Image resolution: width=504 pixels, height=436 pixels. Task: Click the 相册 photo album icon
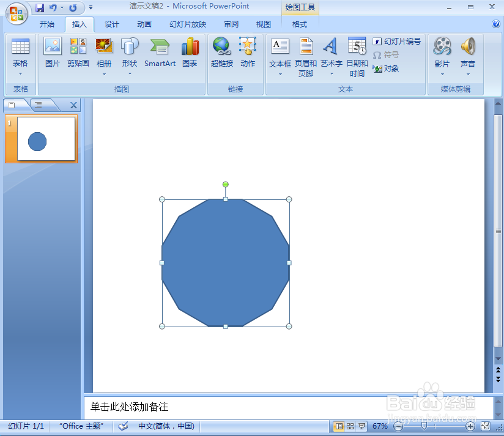[x=104, y=47]
